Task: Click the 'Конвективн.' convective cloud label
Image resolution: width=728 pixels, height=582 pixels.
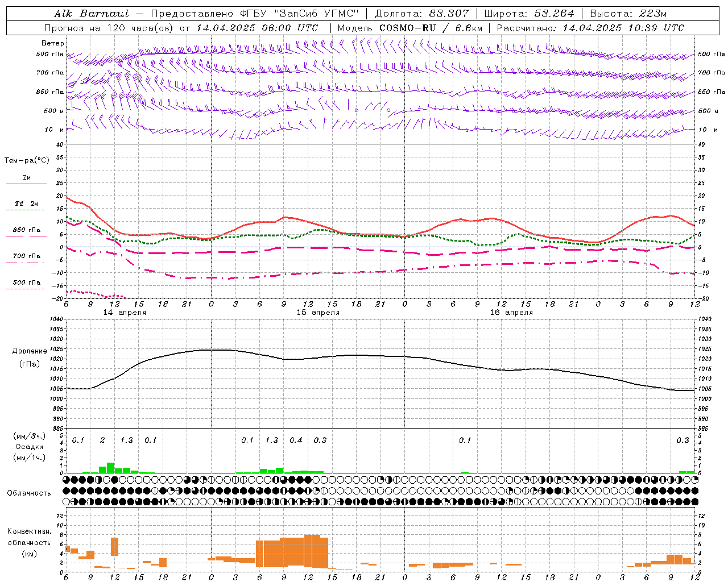Action: [30, 531]
